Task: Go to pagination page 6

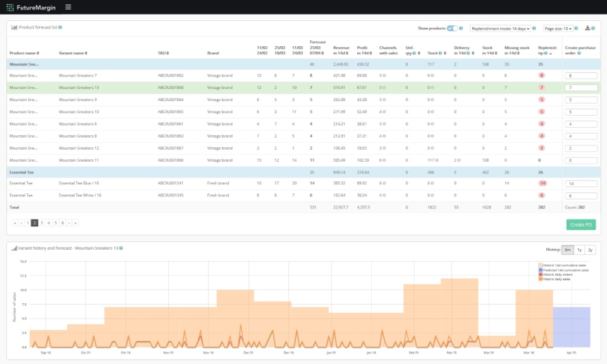Action: pyautogui.click(x=63, y=223)
